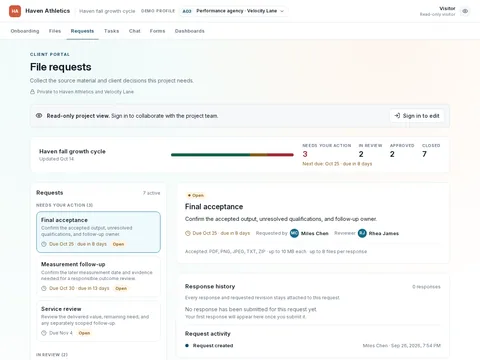
Task: Click the Updated Oct 14 text
Action: point(56,159)
